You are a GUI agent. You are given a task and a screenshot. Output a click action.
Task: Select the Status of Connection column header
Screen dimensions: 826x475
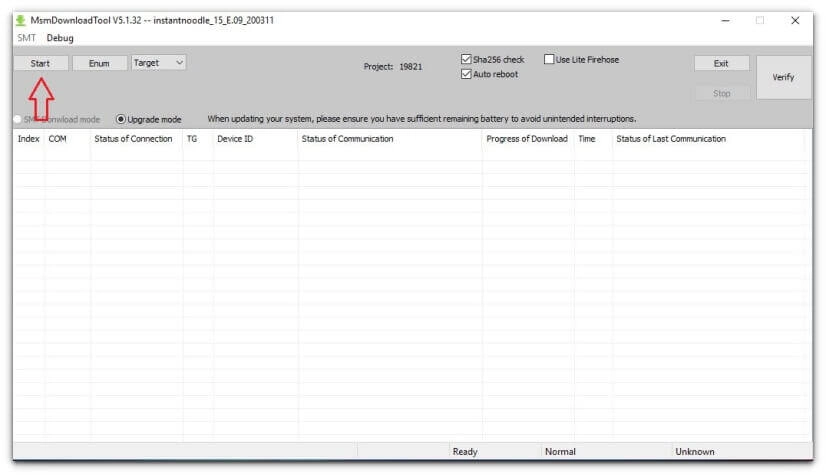tap(133, 139)
